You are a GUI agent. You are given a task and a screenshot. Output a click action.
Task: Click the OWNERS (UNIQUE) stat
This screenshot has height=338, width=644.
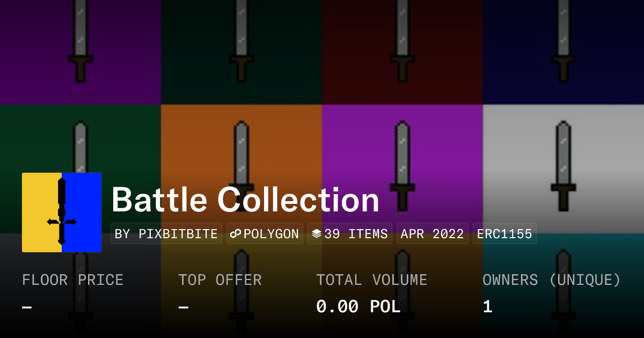(x=552, y=293)
